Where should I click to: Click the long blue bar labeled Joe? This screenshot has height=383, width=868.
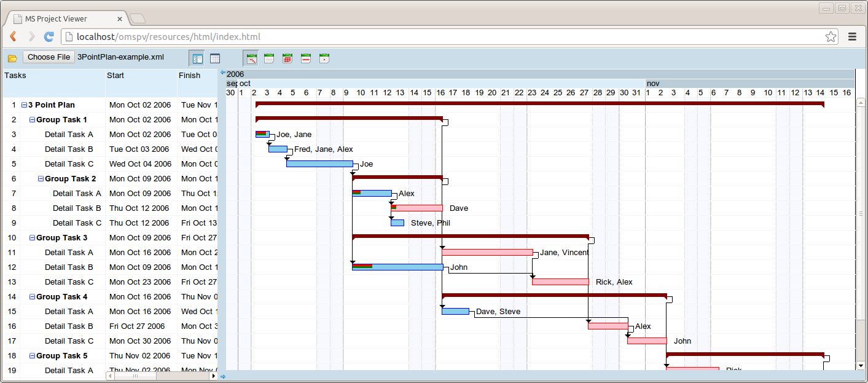tap(319, 164)
